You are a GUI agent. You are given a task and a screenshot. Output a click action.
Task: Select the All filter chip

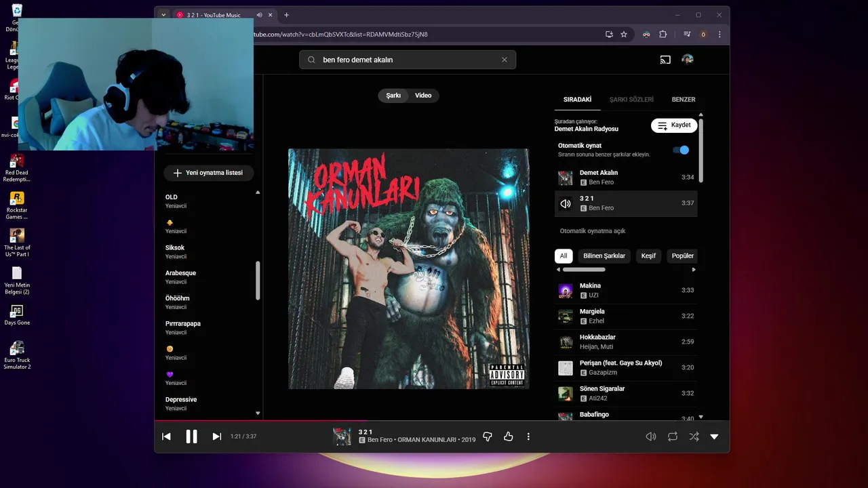(563, 256)
